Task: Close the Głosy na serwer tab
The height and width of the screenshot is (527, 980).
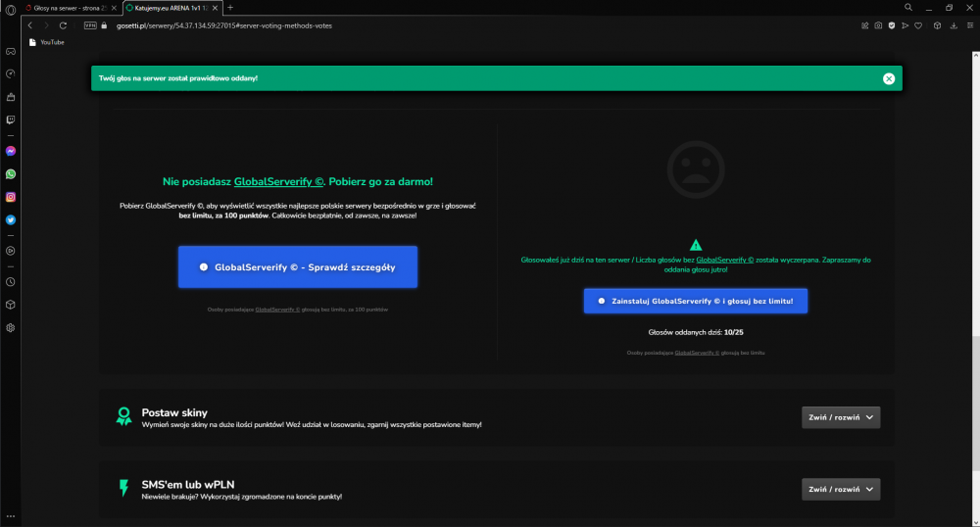Action: (114, 8)
